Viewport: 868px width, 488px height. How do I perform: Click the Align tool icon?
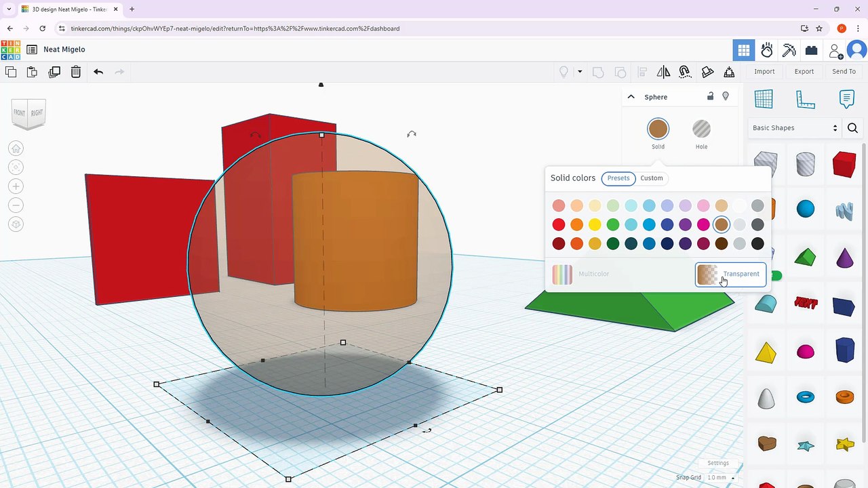coord(642,72)
